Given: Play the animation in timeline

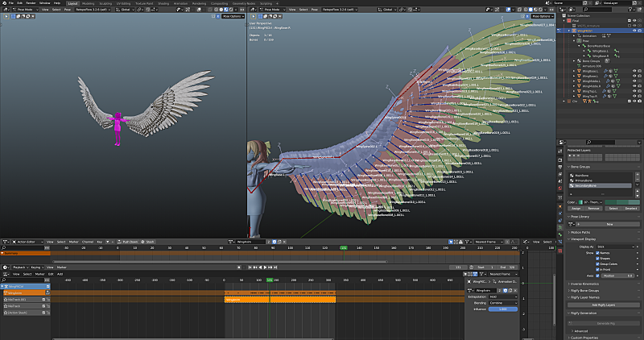Looking at the screenshot, I should click(266, 267).
